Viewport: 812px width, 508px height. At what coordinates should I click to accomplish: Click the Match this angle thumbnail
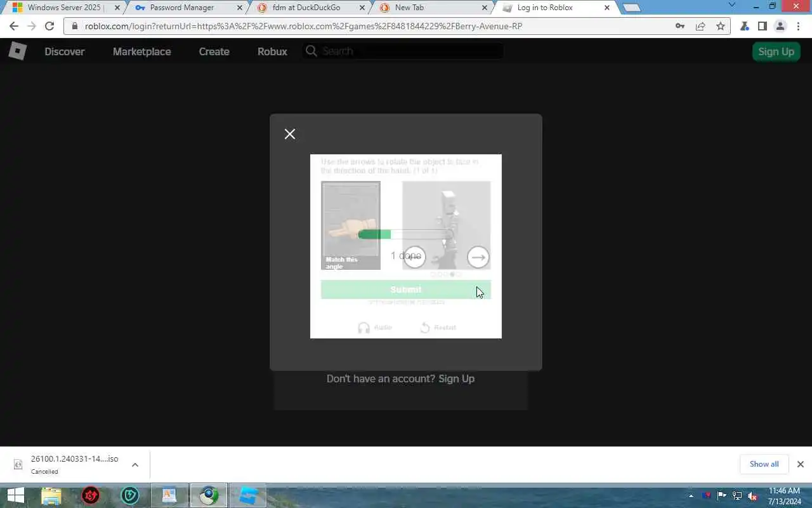tap(351, 225)
